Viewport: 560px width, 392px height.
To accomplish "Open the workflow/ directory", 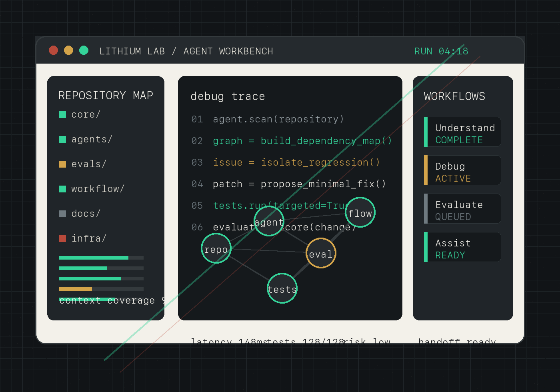I will pyautogui.click(x=98, y=189).
